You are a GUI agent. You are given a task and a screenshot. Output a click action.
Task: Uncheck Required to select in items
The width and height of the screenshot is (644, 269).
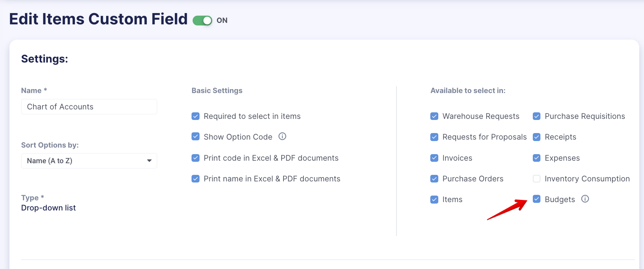pyautogui.click(x=196, y=116)
